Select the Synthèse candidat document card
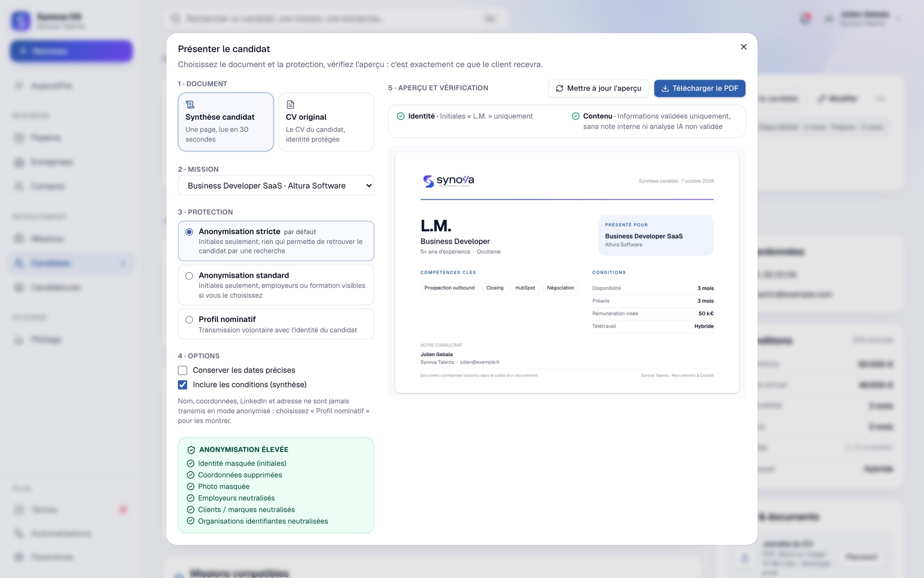Viewport: 924px width, 578px height. (x=225, y=122)
